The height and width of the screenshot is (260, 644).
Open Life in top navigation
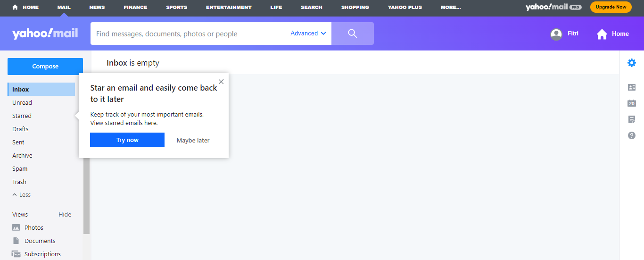click(276, 7)
